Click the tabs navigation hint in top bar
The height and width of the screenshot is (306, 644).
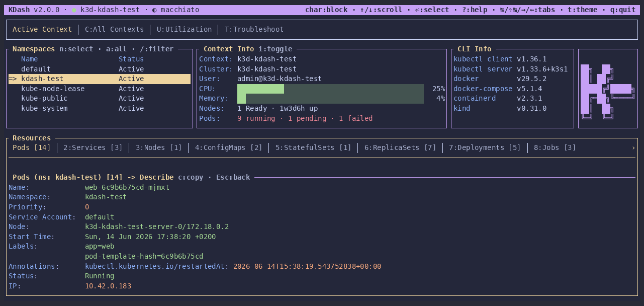tap(527, 10)
